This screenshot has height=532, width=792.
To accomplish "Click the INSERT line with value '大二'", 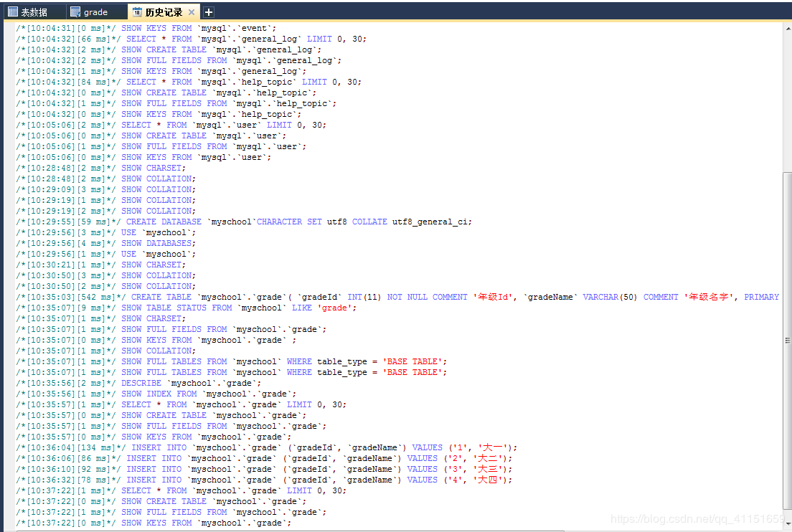I will pyautogui.click(x=264, y=459).
